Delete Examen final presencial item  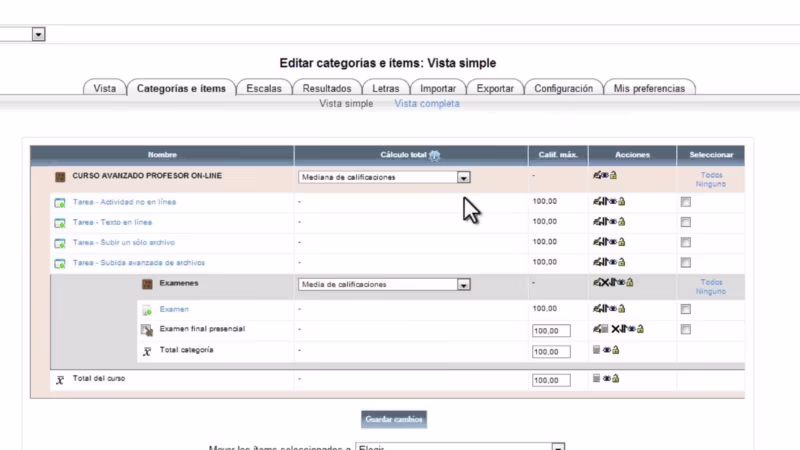pyautogui.click(x=615, y=329)
